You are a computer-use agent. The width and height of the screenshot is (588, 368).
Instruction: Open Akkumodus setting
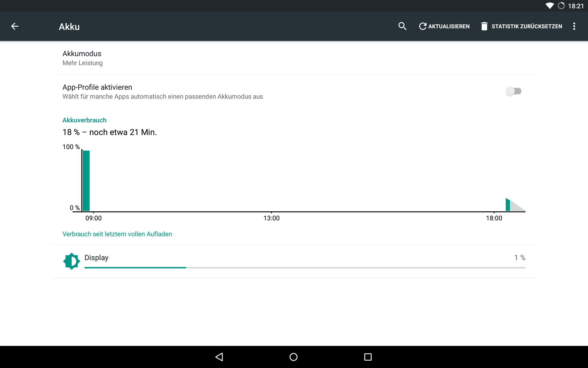294,58
